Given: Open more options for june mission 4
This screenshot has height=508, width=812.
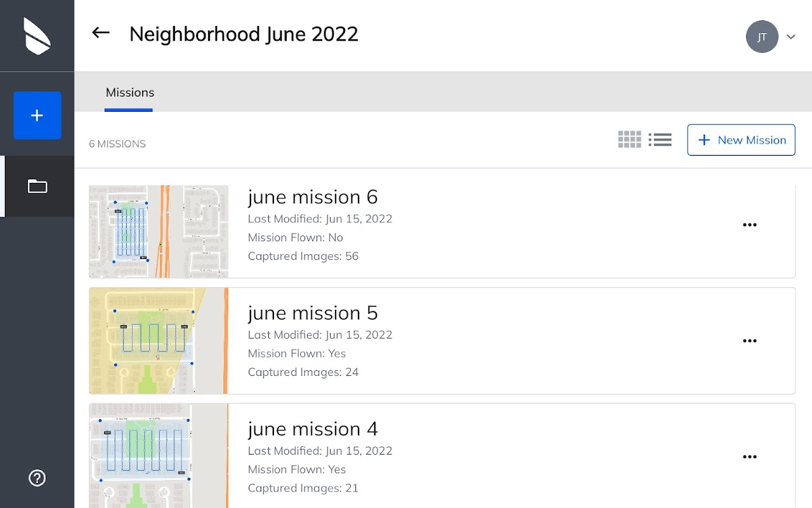Looking at the screenshot, I should coord(750,457).
